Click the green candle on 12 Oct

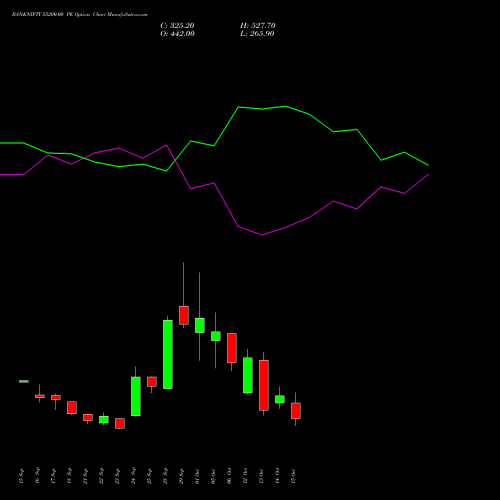click(x=248, y=375)
